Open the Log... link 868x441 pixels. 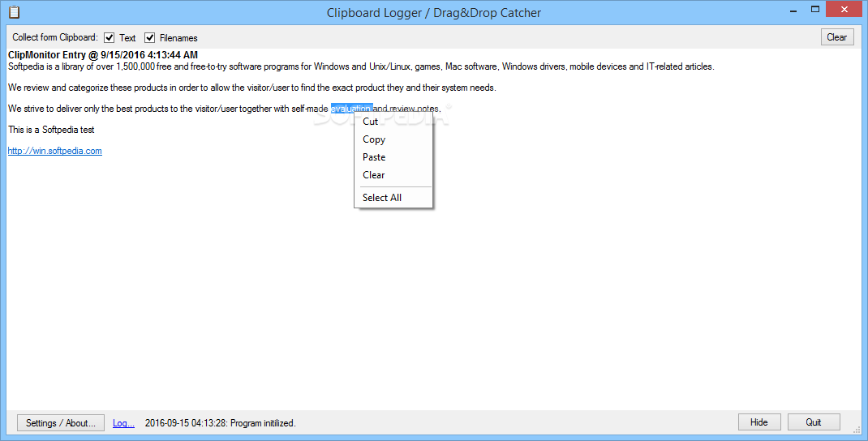(123, 423)
